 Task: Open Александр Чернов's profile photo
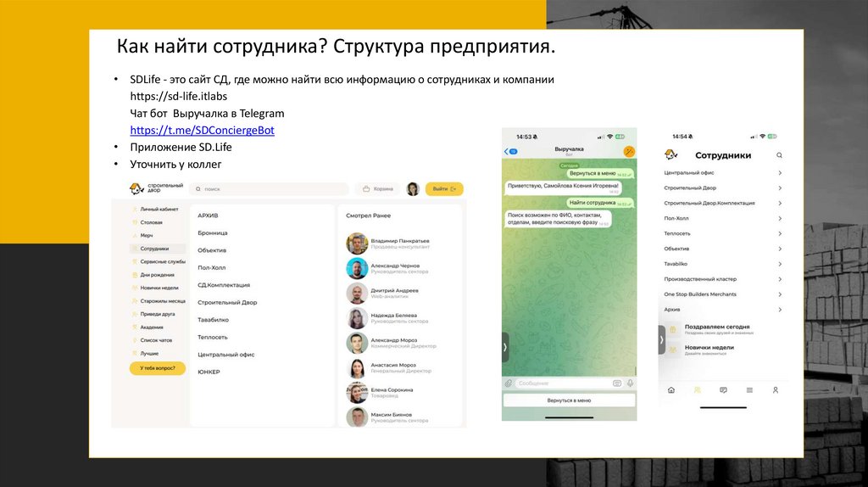357,268
